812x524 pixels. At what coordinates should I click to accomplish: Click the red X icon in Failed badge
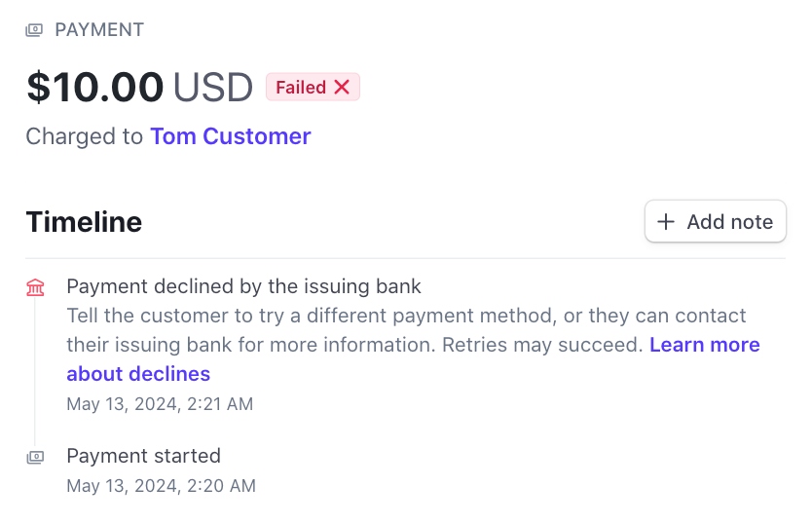pyautogui.click(x=342, y=88)
